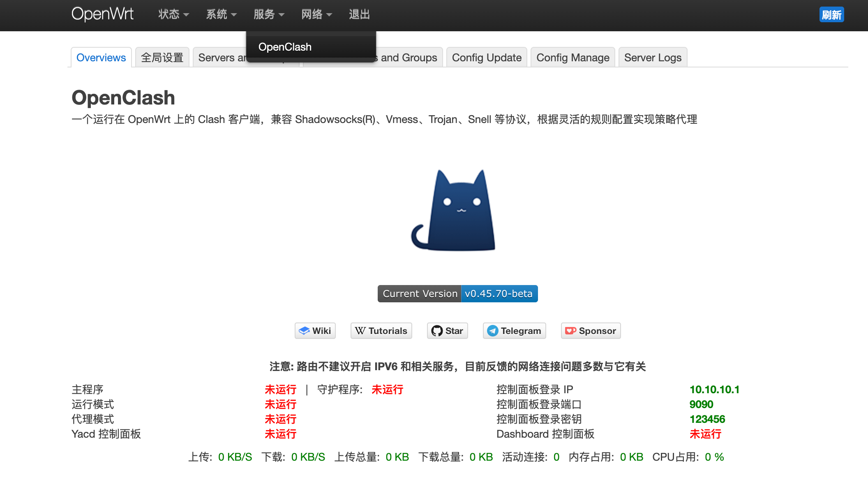Collapse the 服务 dropdown menu

269,14
